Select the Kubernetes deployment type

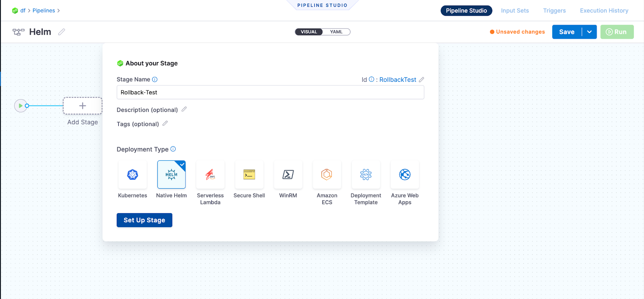tap(132, 174)
